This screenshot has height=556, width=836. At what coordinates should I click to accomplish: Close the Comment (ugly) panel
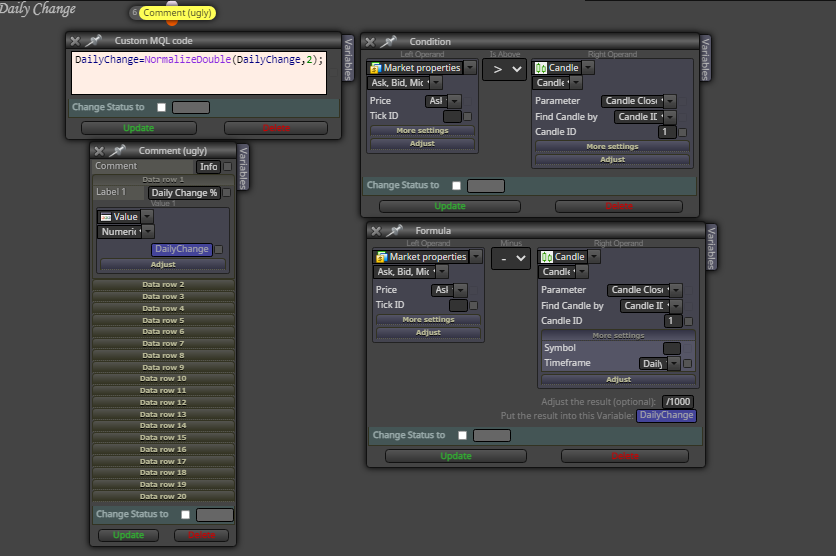click(99, 151)
